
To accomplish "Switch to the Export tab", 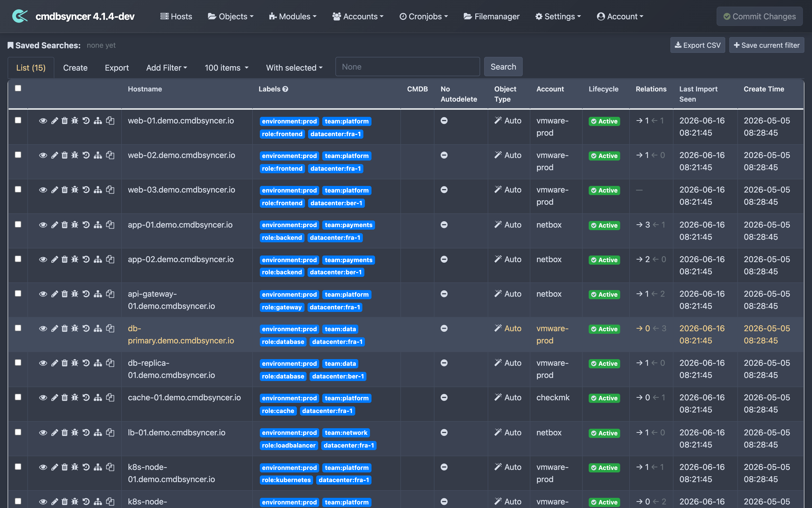I will point(117,68).
